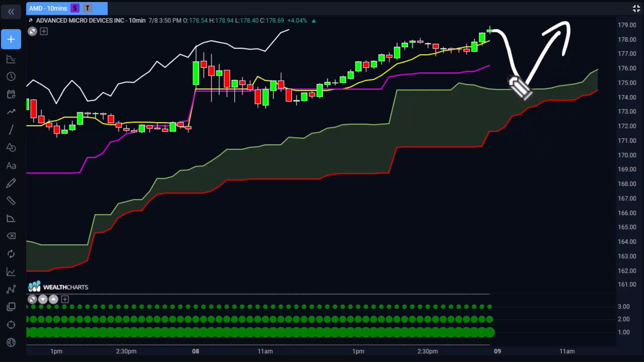Screen dimensions: 644x362
Task: Click the 179.00 price axis label
Action: point(627,25)
